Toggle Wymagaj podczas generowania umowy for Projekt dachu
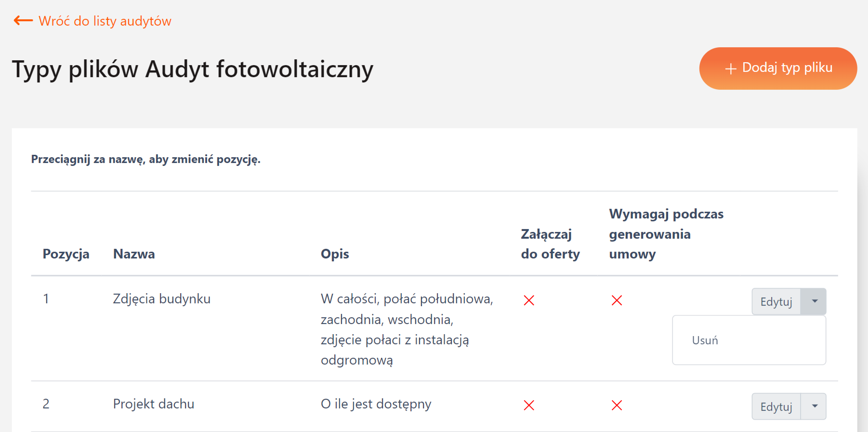The width and height of the screenshot is (868, 432). pyautogui.click(x=617, y=405)
